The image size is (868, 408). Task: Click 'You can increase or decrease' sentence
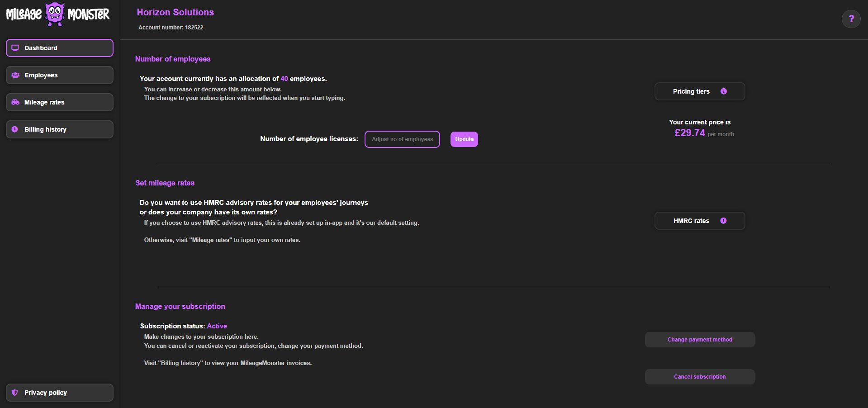click(213, 90)
